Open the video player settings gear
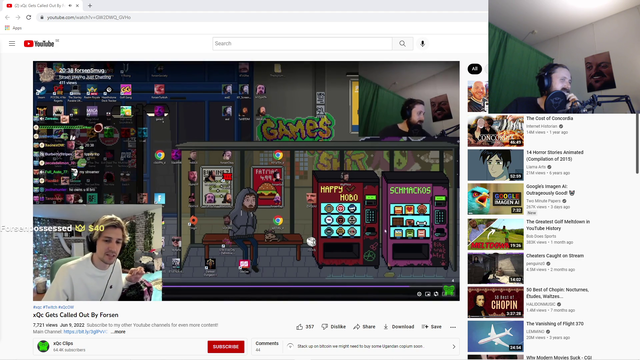The image size is (640, 360). 419,294
